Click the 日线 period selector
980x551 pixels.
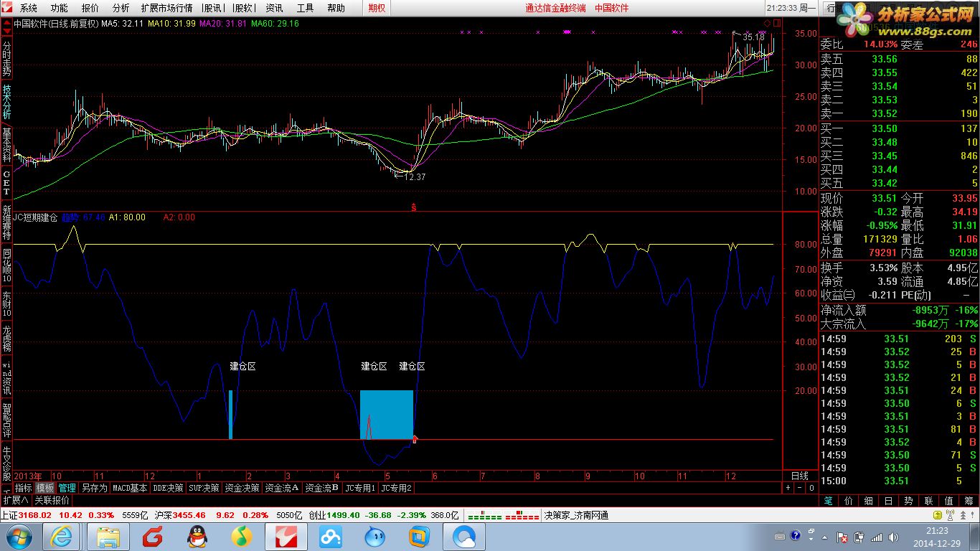point(799,476)
